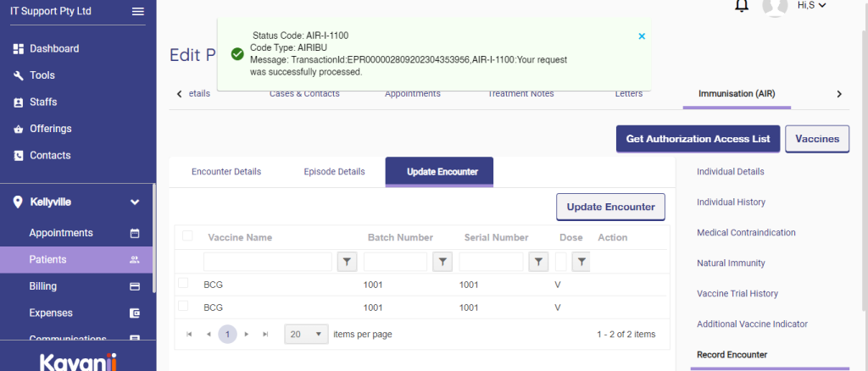Select the second BCG row checkbox
868x371 pixels.
point(184,306)
